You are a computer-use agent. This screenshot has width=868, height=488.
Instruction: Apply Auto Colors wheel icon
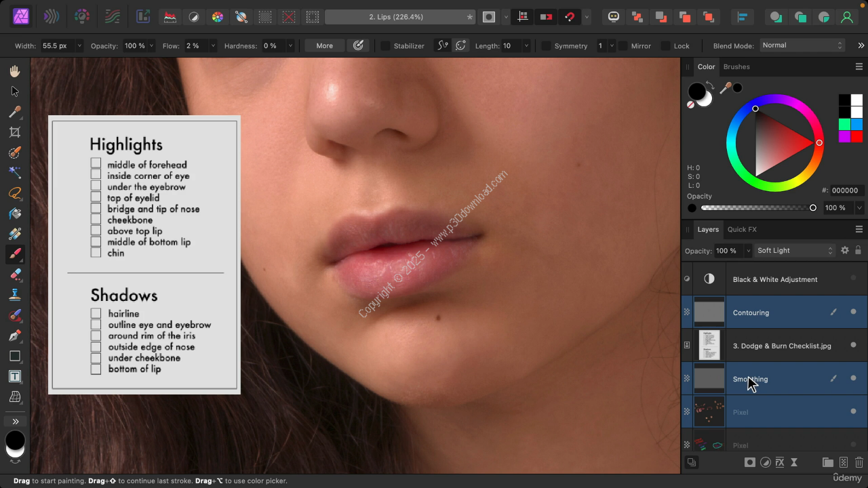218,17
